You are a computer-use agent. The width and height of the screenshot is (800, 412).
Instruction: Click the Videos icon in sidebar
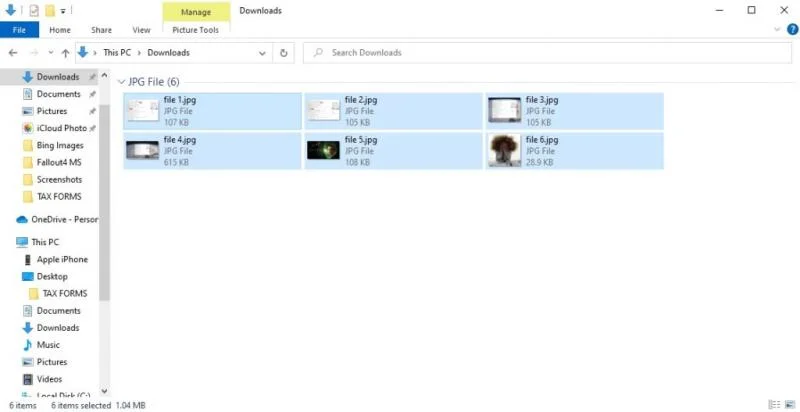[28, 379]
